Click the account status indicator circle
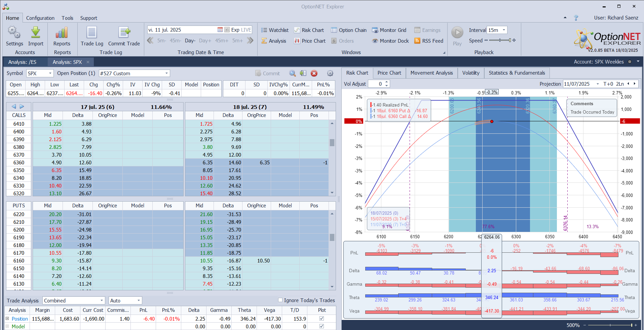This screenshot has height=330, width=644. pyautogui.click(x=630, y=62)
